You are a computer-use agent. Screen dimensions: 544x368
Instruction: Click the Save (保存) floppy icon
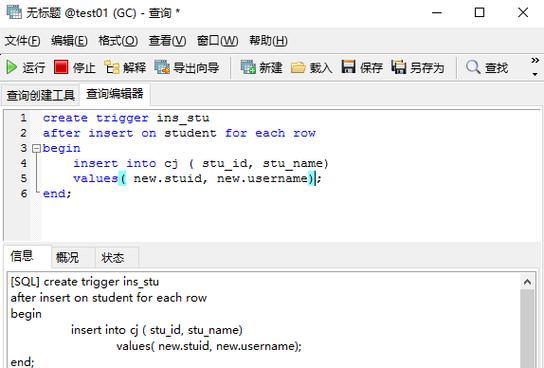348,67
